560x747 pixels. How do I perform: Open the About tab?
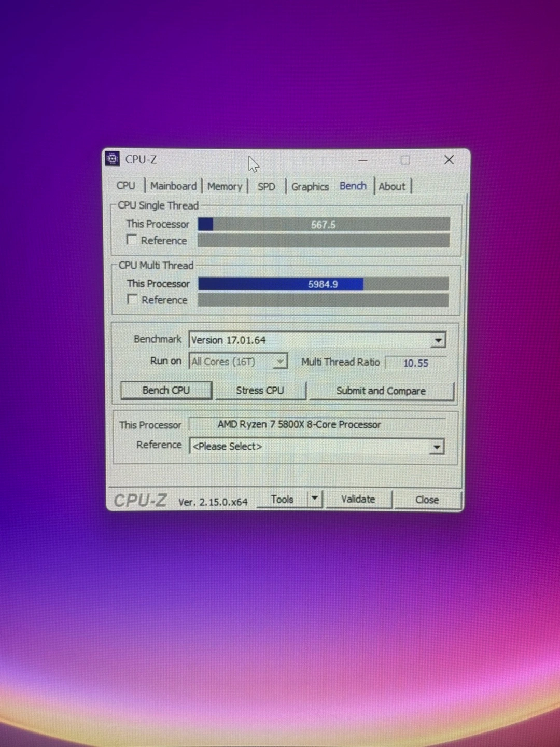[x=392, y=186]
